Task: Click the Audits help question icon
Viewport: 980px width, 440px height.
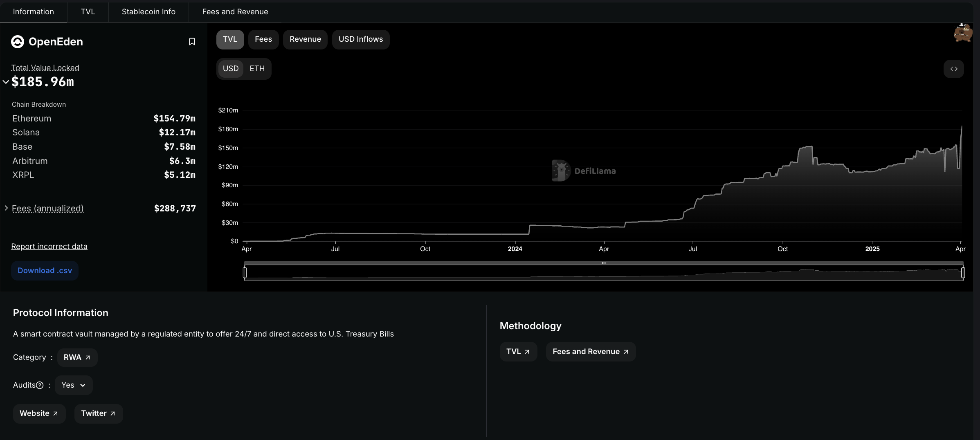Action: pos(40,385)
